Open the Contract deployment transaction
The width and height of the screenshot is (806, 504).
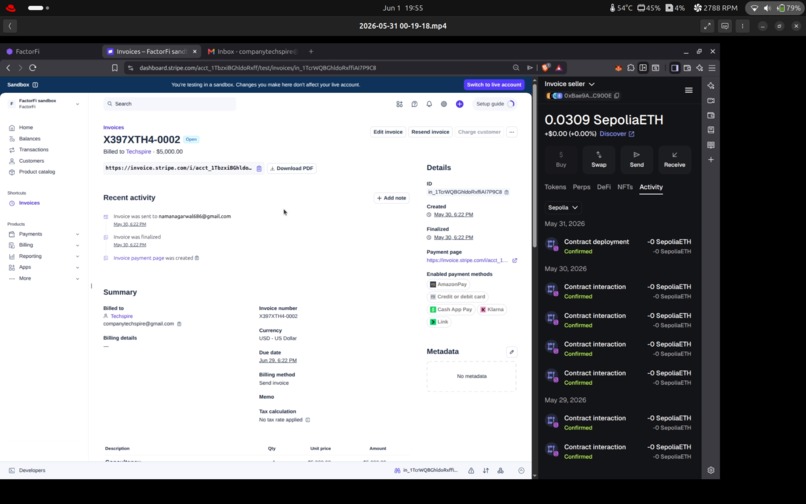tap(618, 246)
